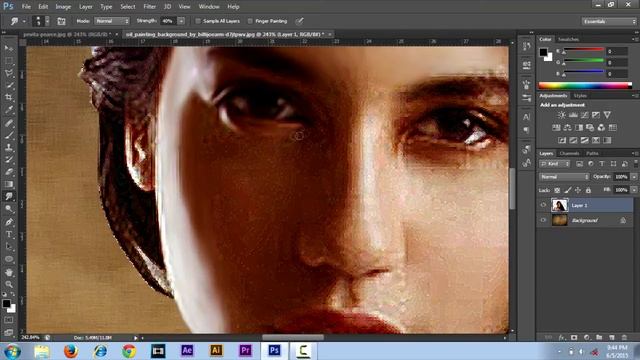Select the Brush tool
640x360 pixels.
point(9,135)
